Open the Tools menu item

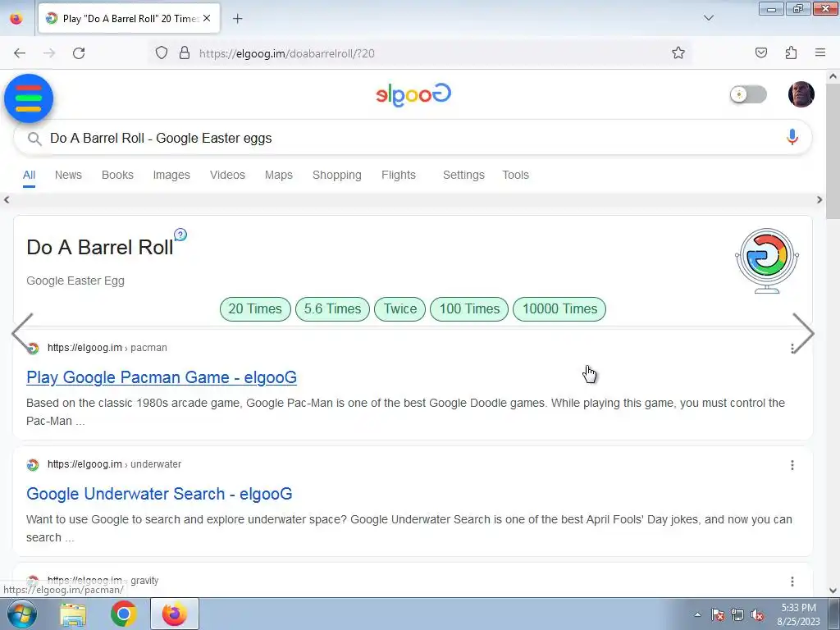515,176
